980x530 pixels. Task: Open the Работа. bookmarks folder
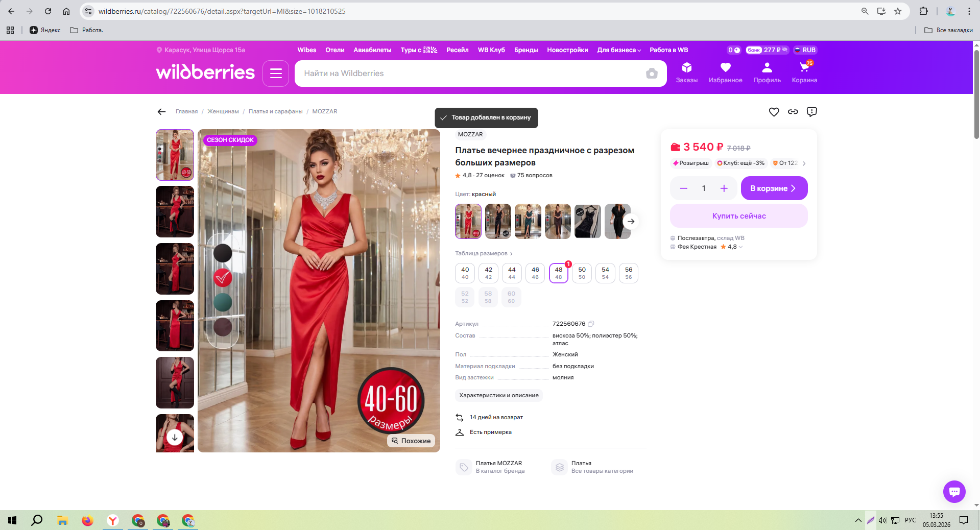tap(86, 30)
